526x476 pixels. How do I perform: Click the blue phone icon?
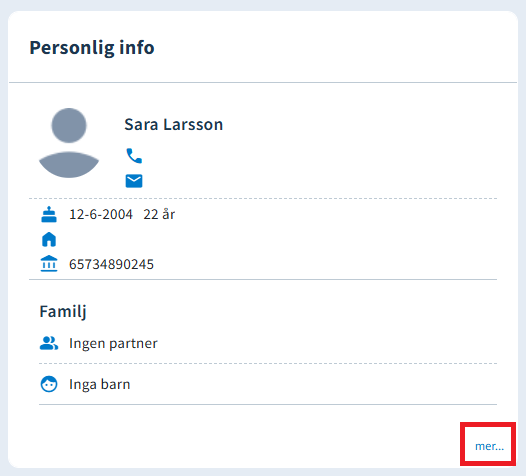(x=134, y=156)
